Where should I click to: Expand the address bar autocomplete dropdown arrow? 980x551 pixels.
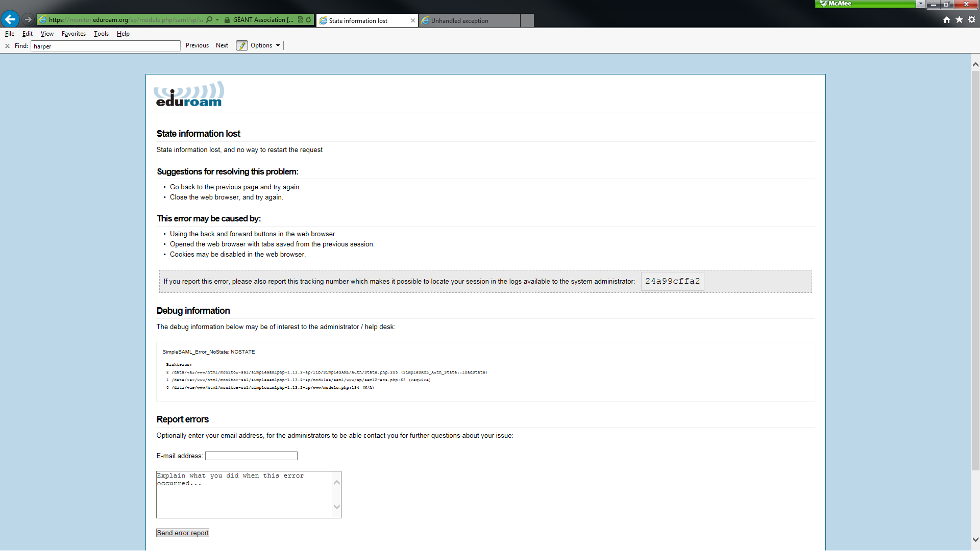[217, 20]
